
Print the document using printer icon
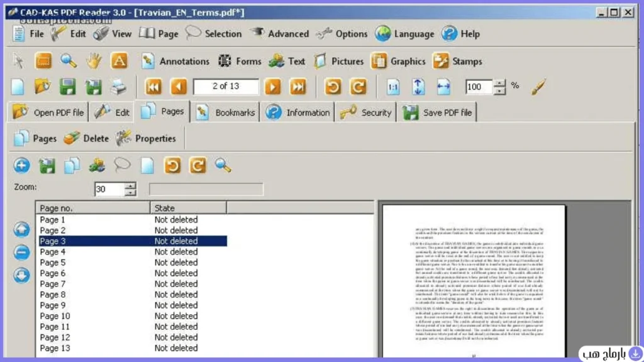point(119,87)
